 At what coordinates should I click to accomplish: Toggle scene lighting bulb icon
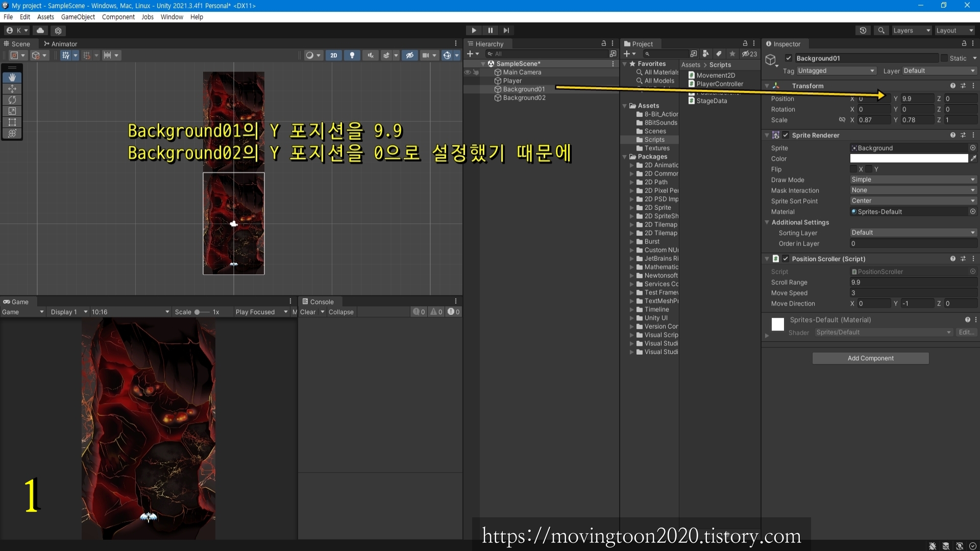click(x=352, y=55)
